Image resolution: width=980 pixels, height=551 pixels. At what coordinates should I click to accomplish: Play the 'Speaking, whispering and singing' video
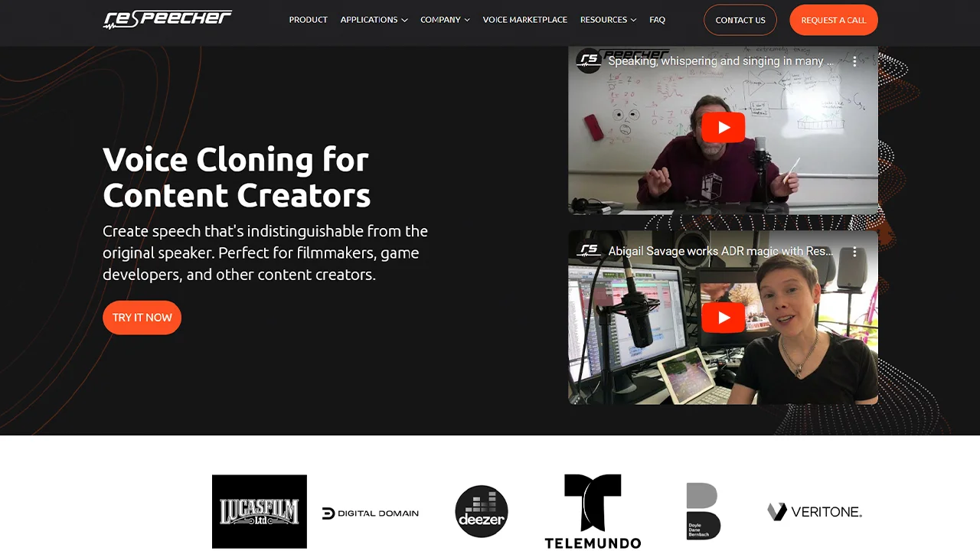coord(723,128)
